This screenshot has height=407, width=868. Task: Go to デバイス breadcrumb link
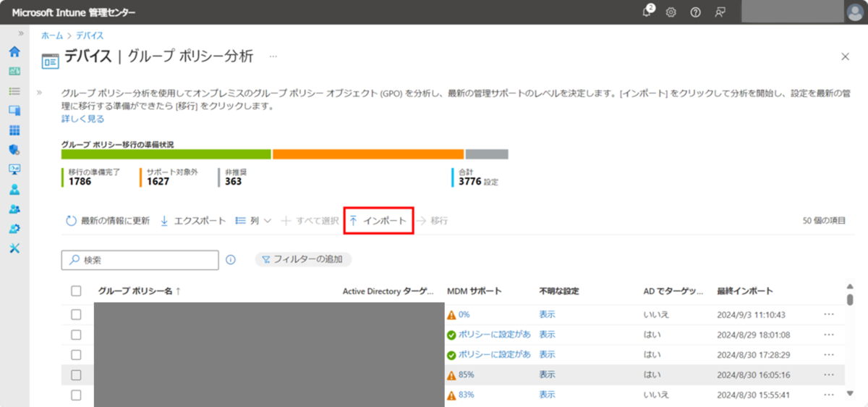pyautogui.click(x=89, y=35)
